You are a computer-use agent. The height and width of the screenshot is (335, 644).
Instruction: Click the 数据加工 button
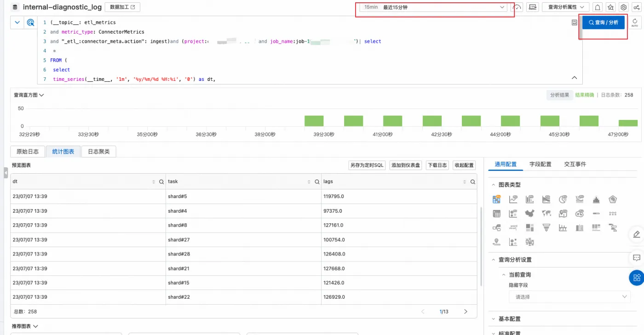point(122,7)
